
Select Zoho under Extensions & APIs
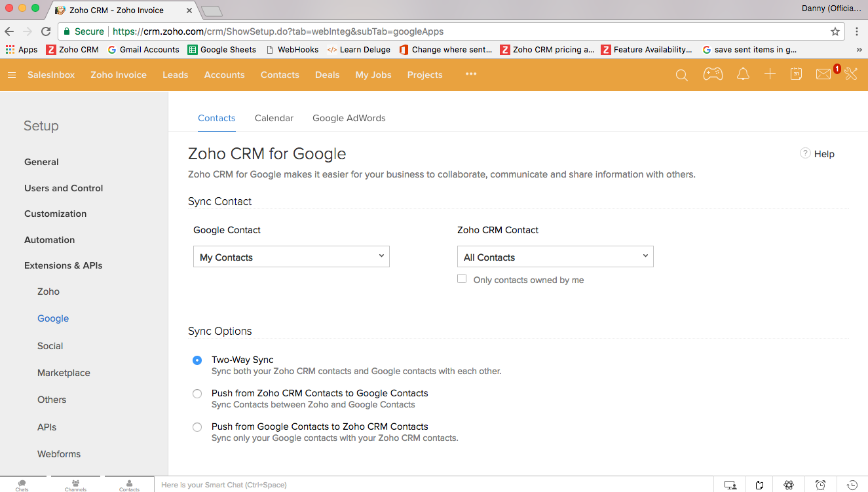48,292
